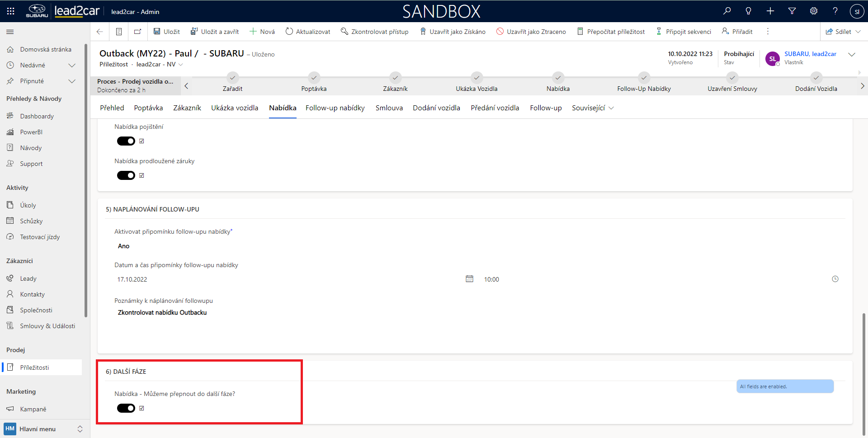Click the Uložit a zavřít button
This screenshot has width=868, height=438.
point(215,32)
